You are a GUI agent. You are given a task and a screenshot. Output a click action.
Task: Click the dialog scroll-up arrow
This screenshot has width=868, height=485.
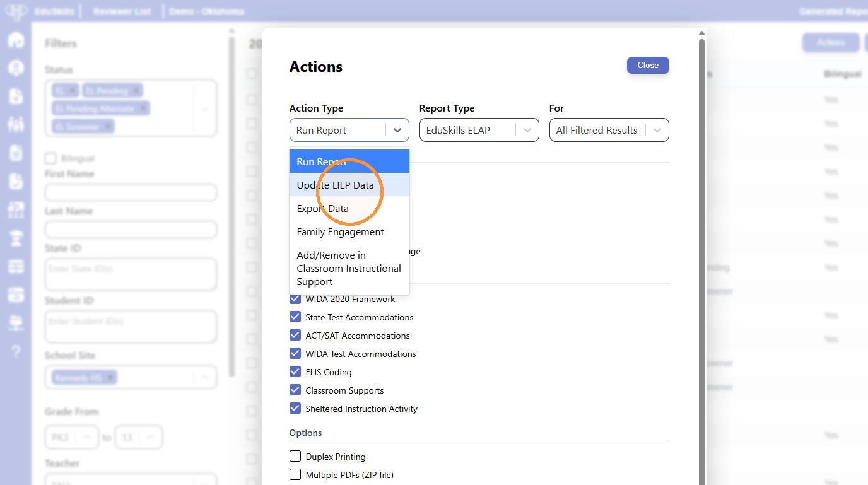coord(701,33)
